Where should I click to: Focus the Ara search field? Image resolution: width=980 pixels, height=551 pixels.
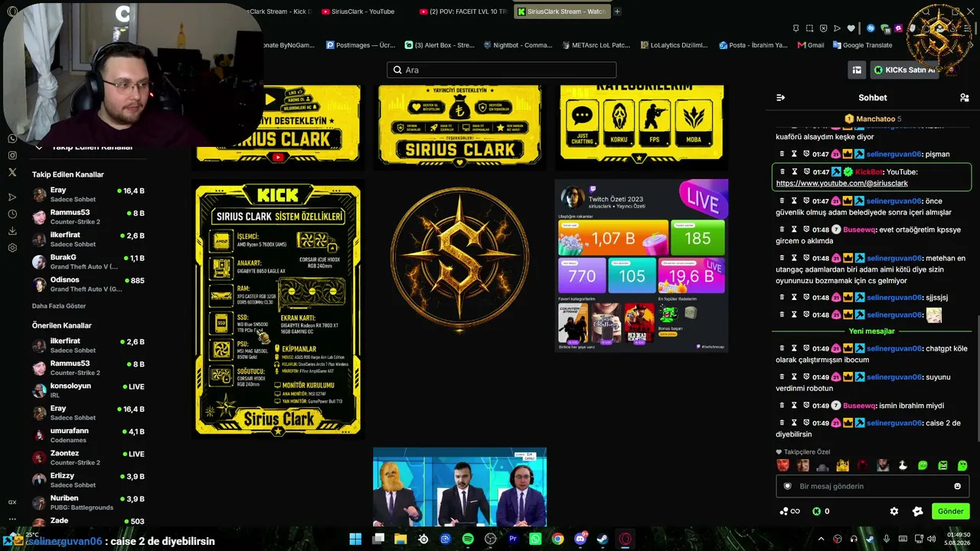pyautogui.click(x=501, y=70)
